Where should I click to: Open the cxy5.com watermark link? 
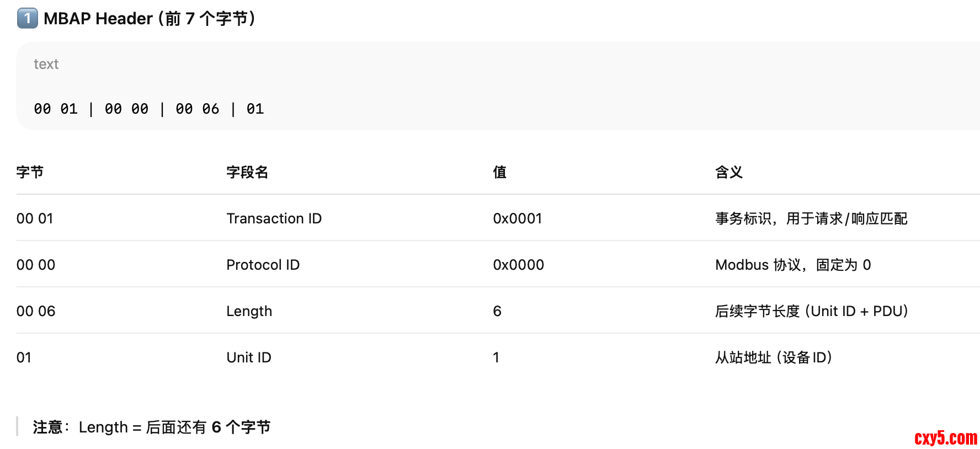[x=945, y=438]
